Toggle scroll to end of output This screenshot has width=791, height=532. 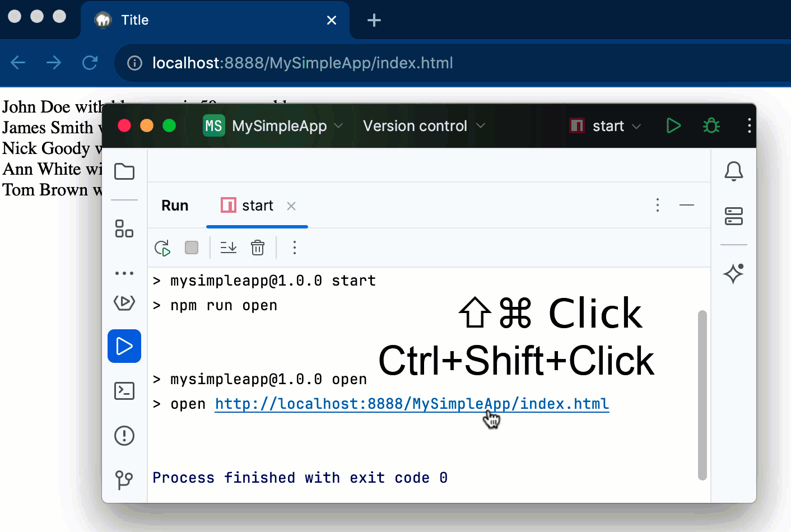229,248
